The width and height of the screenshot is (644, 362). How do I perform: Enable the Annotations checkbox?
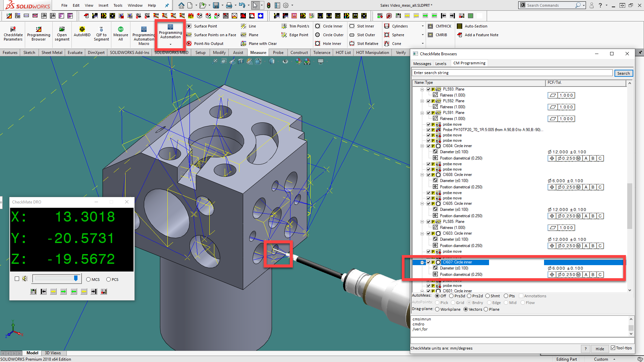pyautogui.click(x=522, y=296)
